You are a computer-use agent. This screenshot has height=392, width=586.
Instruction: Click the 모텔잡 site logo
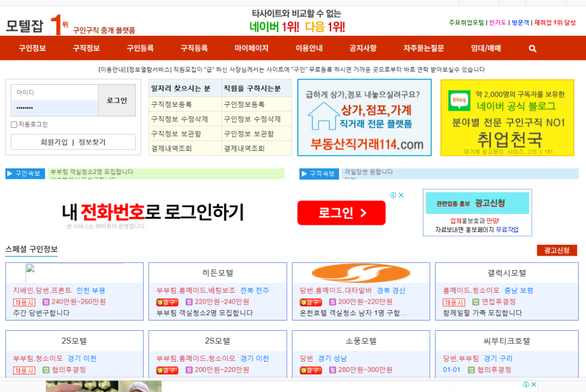point(25,25)
